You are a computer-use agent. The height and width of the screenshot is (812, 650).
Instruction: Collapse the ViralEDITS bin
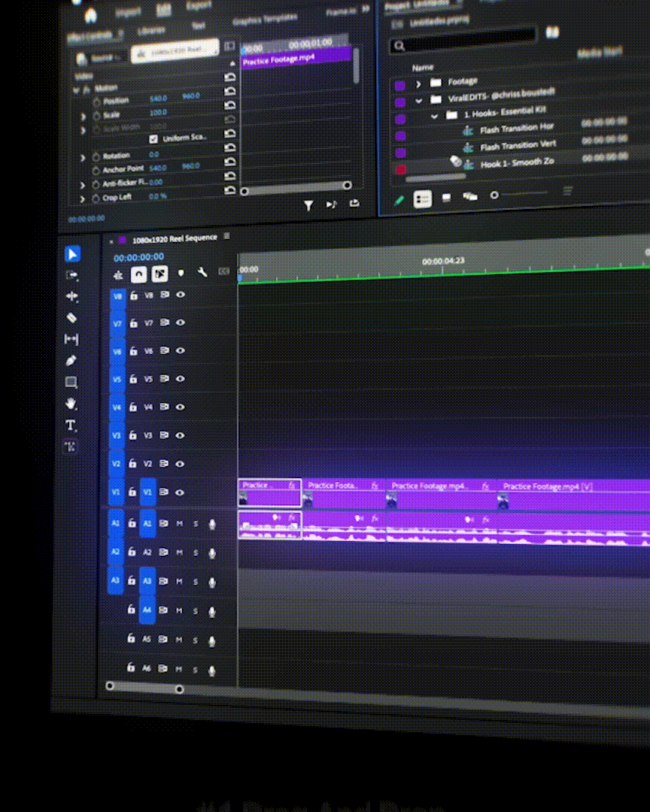(419, 100)
